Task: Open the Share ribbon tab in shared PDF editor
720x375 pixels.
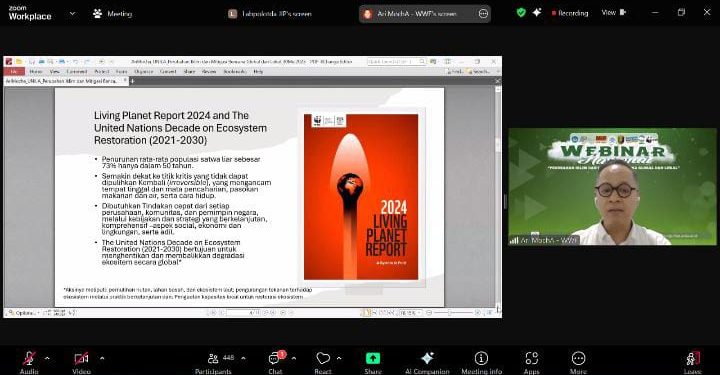Action: coord(189,72)
